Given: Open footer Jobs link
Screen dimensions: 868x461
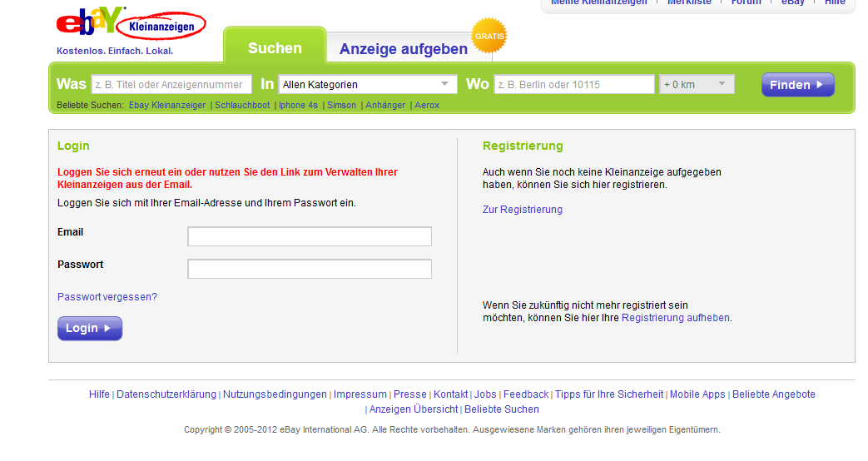Looking at the screenshot, I should point(485,394).
